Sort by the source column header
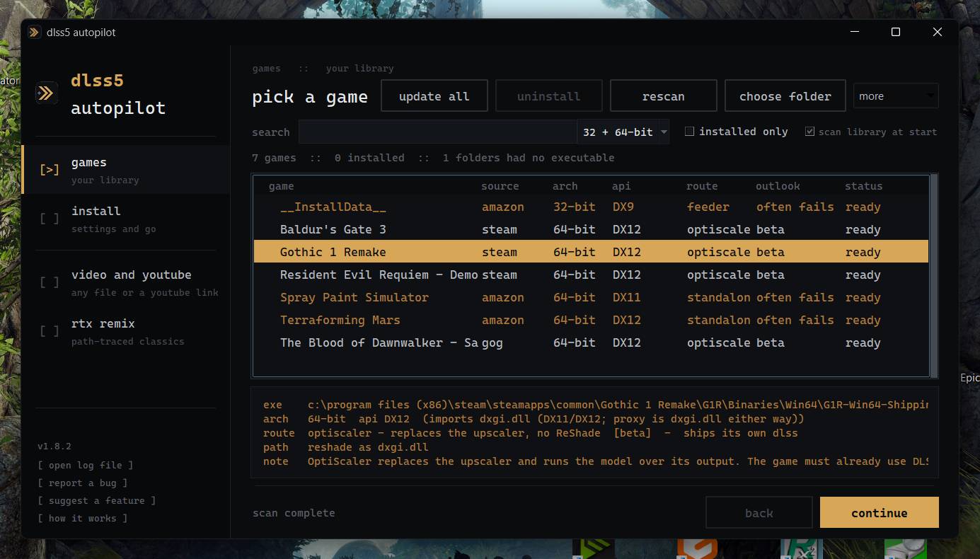Image resolution: width=980 pixels, height=559 pixels. pyautogui.click(x=500, y=186)
